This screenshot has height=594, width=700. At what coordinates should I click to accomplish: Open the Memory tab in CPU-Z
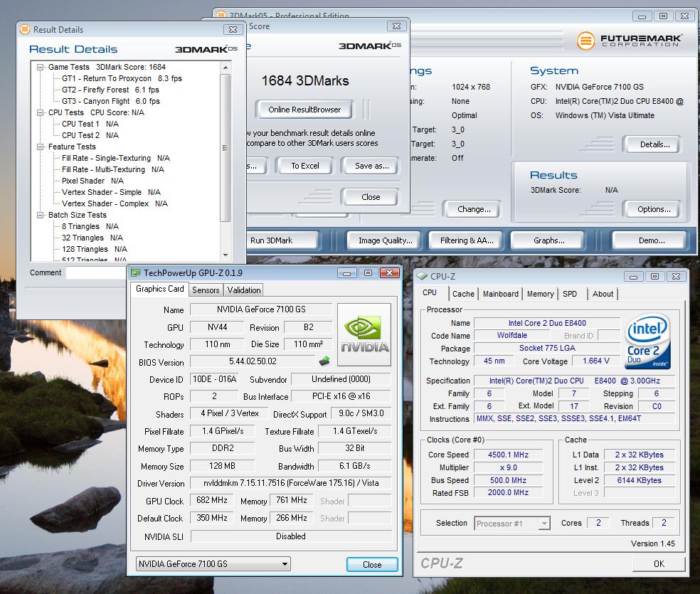[540, 294]
